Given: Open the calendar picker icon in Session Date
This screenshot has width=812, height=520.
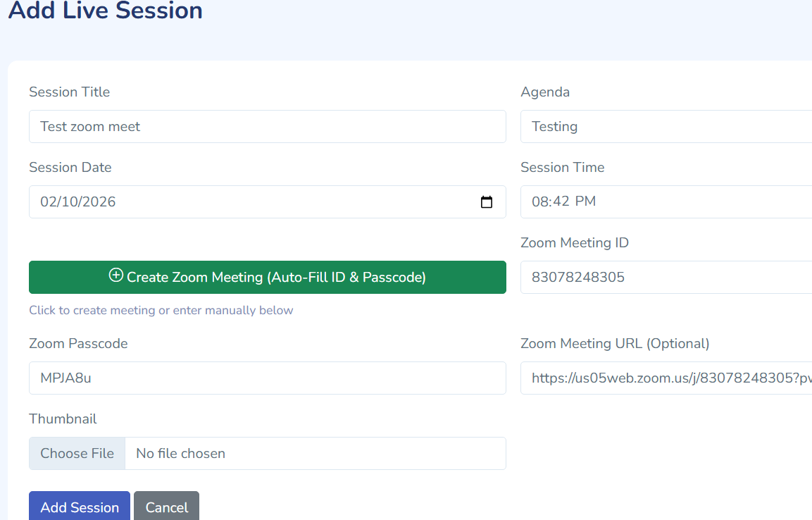Looking at the screenshot, I should [486, 202].
